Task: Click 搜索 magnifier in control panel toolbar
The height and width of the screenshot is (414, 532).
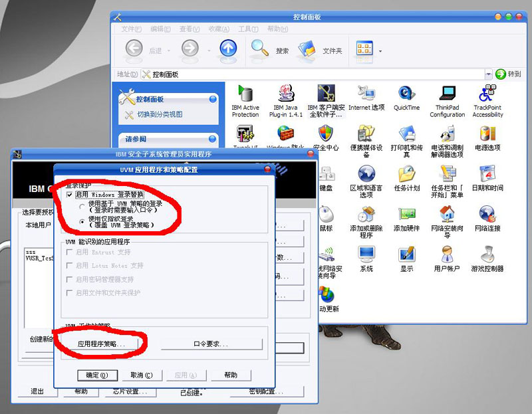Action: (270, 49)
